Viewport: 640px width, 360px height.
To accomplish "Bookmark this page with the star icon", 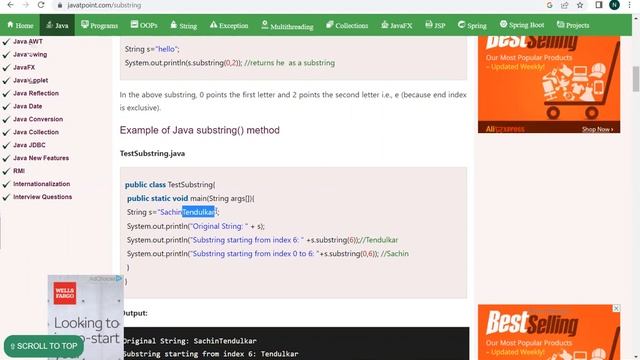I will (x=580, y=5).
